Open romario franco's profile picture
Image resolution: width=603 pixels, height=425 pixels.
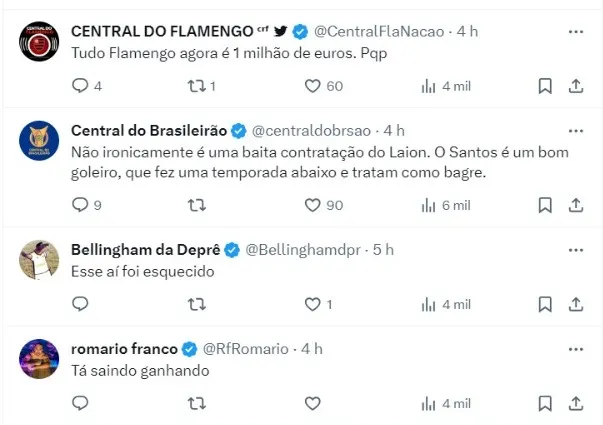(x=40, y=359)
